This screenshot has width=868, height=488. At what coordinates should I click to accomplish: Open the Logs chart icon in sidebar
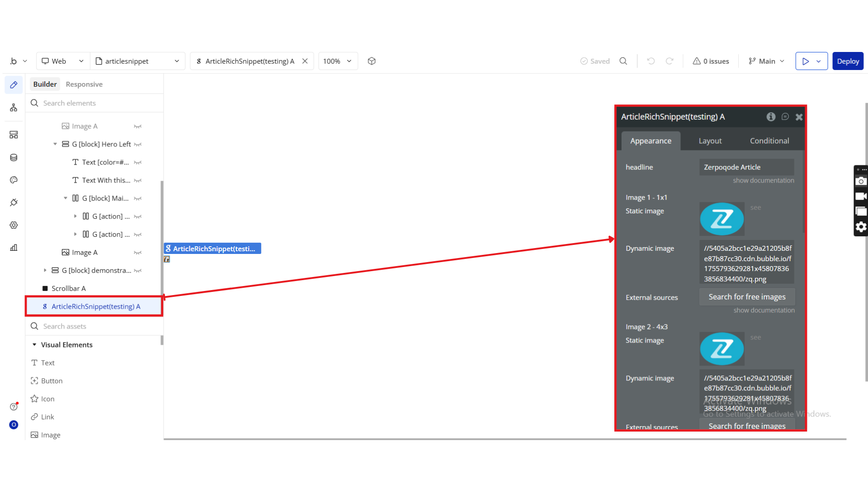click(x=14, y=248)
